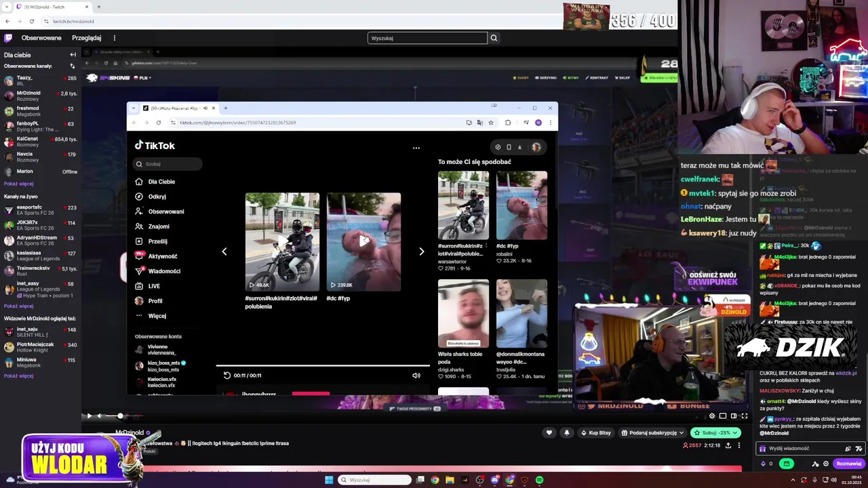
Task: Toggle Twitch theatre mode
Action: (x=734, y=415)
